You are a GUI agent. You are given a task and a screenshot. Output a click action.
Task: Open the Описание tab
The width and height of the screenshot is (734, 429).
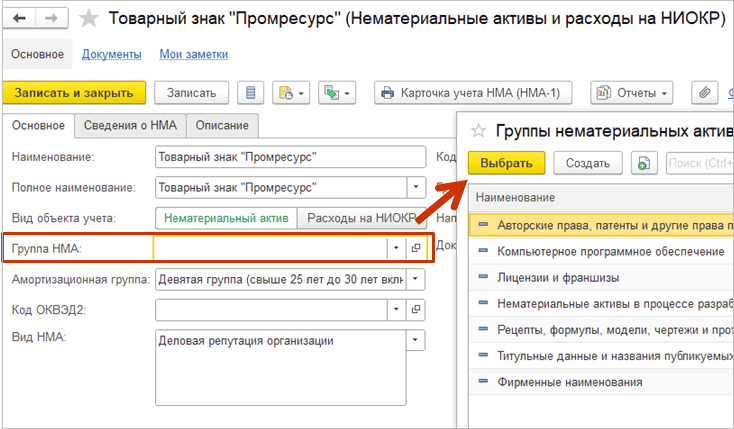[222, 126]
